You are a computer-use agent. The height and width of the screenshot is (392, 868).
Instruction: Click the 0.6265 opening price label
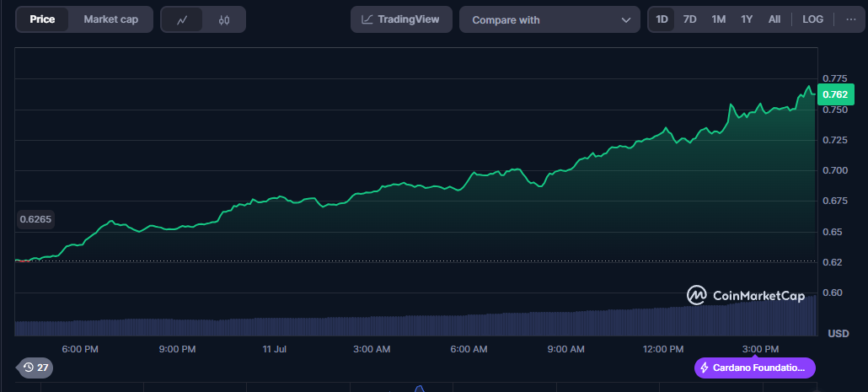37,219
